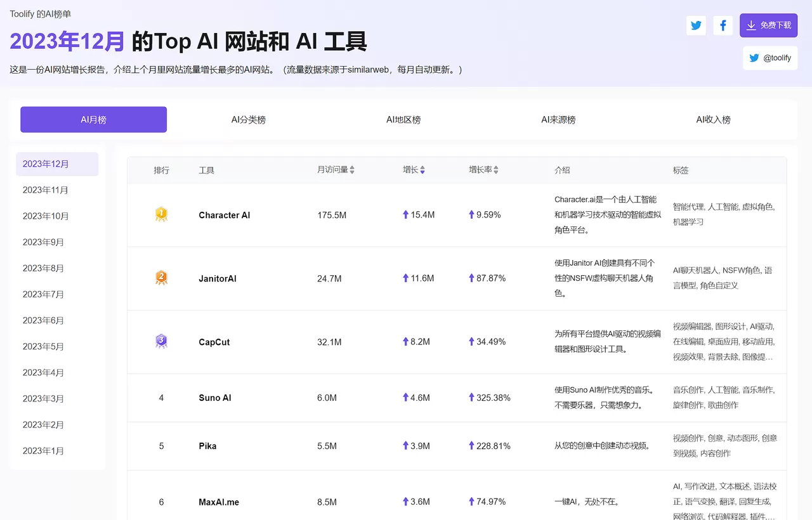Toggle sorting on the 月访问量 column
The image size is (812, 520).
[353, 169]
